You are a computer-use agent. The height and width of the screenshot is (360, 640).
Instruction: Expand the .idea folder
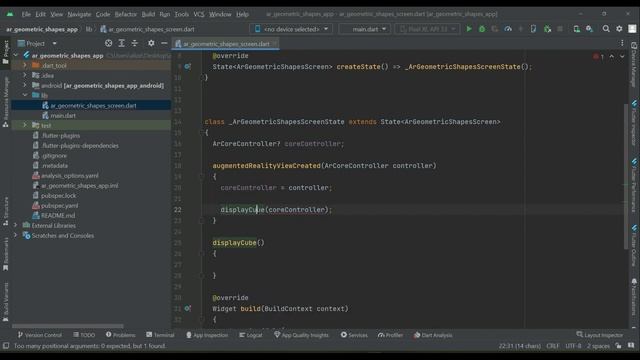(x=25, y=75)
